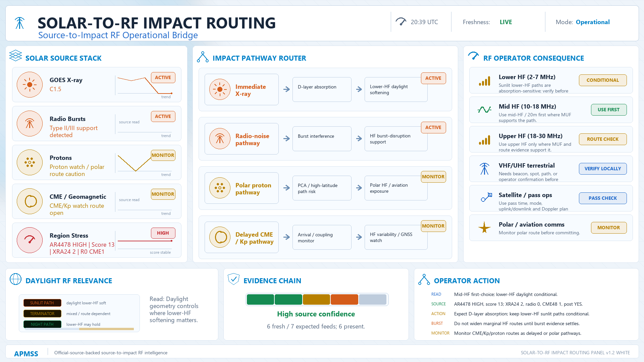The height and width of the screenshot is (362, 644).
Task: Click the Delayed CME / Kp pathway ring icon
Action: (x=220, y=237)
